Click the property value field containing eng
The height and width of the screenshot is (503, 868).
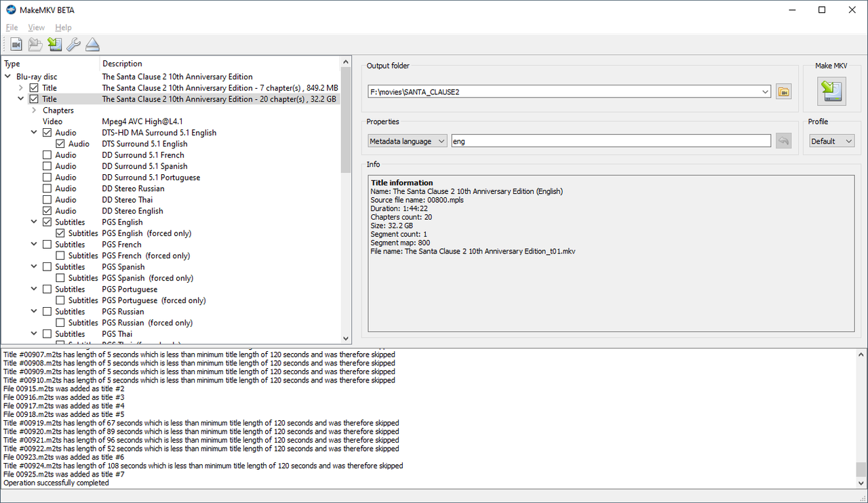coord(611,141)
